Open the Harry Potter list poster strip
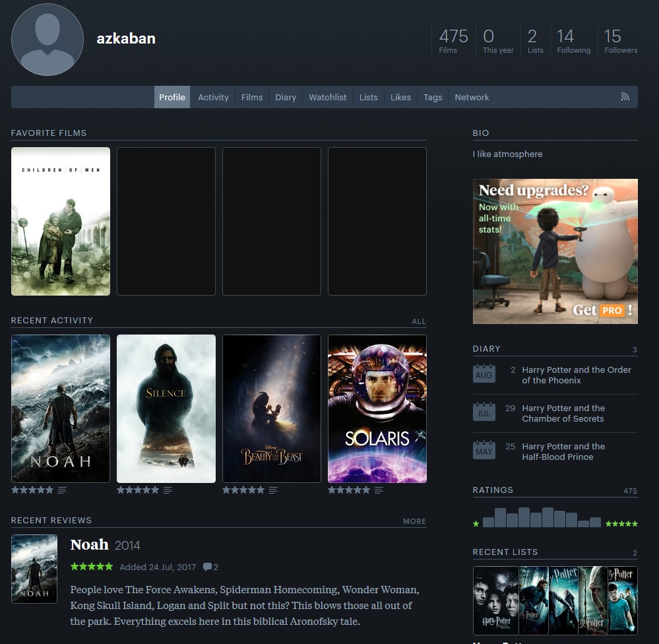 click(x=555, y=600)
